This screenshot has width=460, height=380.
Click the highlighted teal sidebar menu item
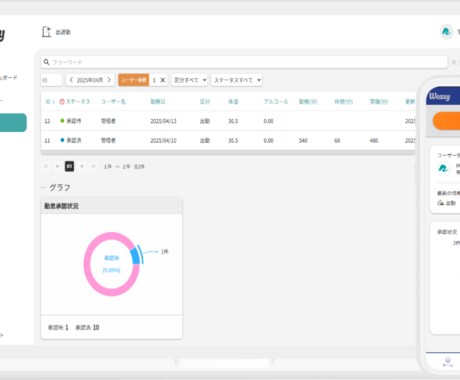pos(13,122)
